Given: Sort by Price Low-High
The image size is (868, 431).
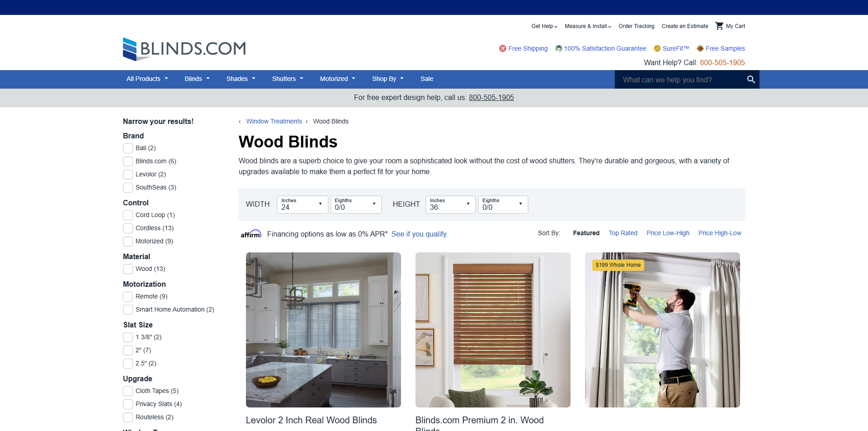Looking at the screenshot, I should coord(668,233).
